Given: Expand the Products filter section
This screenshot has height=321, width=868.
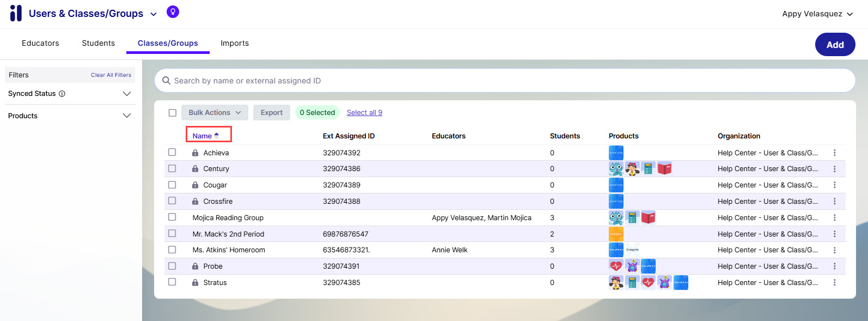Looking at the screenshot, I should 127,116.
